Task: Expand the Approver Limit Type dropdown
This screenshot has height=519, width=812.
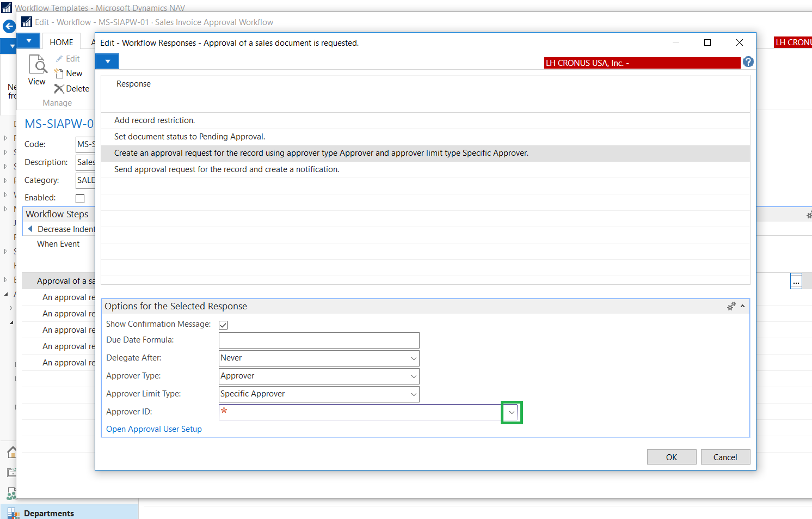Action: [414, 394]
